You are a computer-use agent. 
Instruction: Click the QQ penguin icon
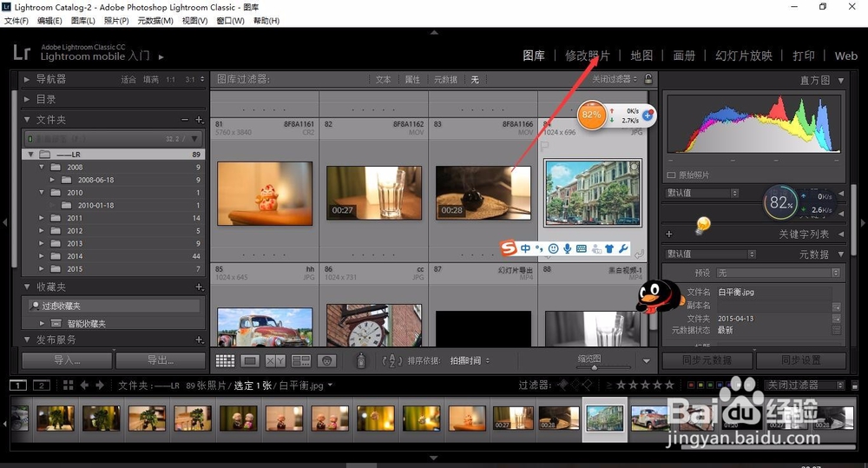tap(659, 296)
